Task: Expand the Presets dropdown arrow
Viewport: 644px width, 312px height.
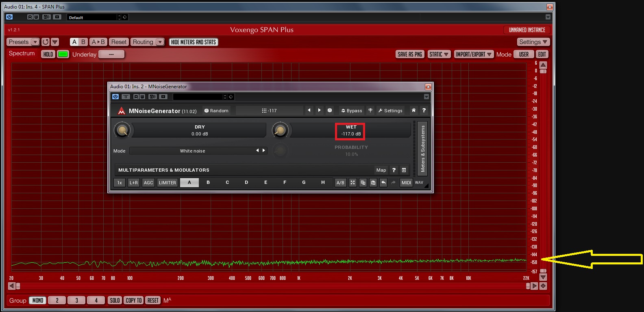Action: pyautogui.click(x=35, y=42)
